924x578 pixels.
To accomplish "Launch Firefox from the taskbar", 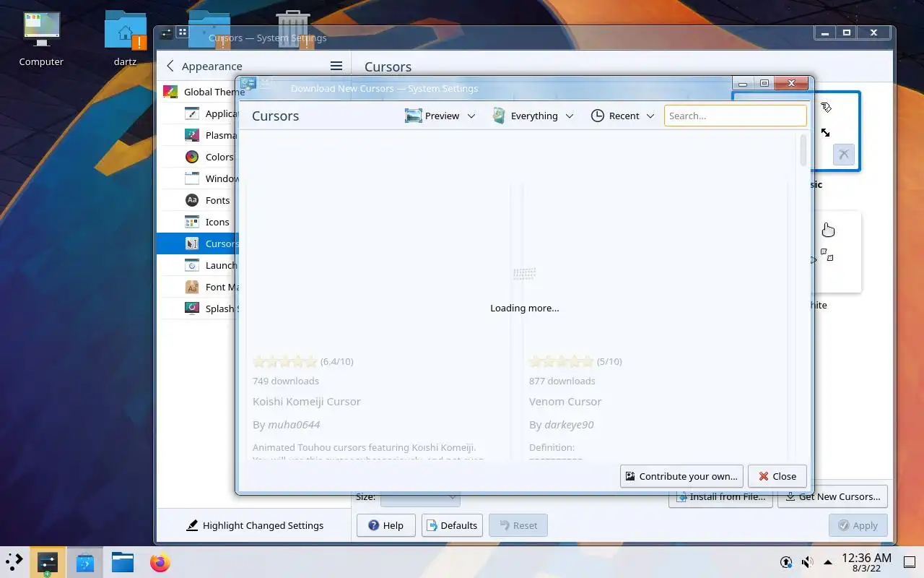I will (x=160, y=561).
